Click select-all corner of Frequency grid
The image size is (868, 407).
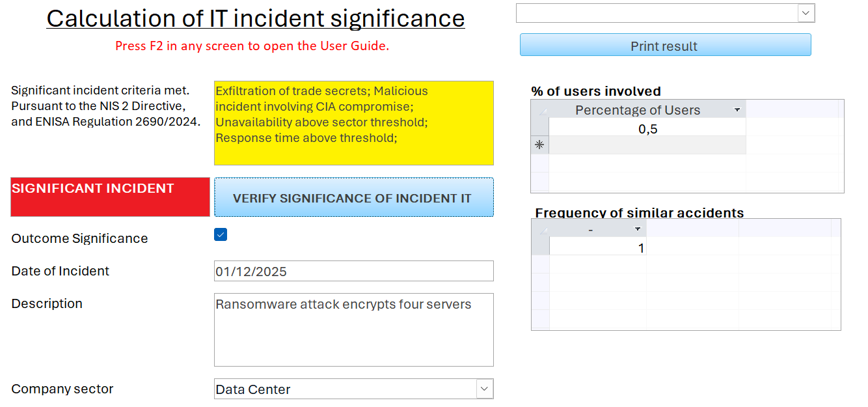(x=541, y=229)
